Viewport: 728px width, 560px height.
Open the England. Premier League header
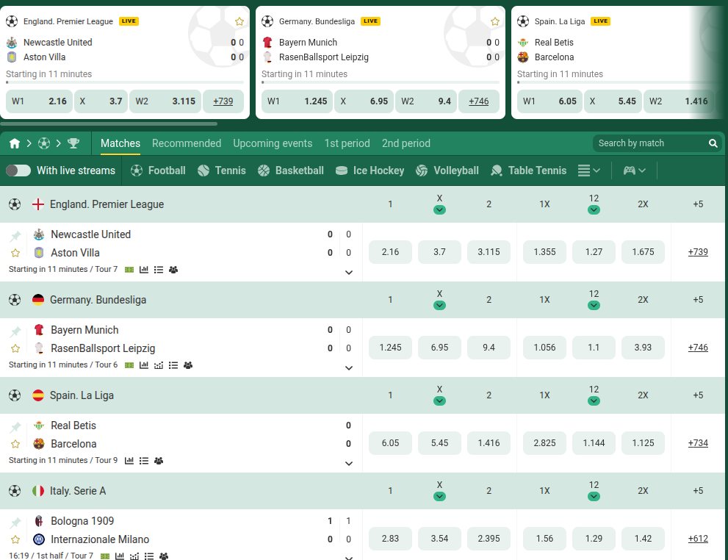(x=107, y=204)
